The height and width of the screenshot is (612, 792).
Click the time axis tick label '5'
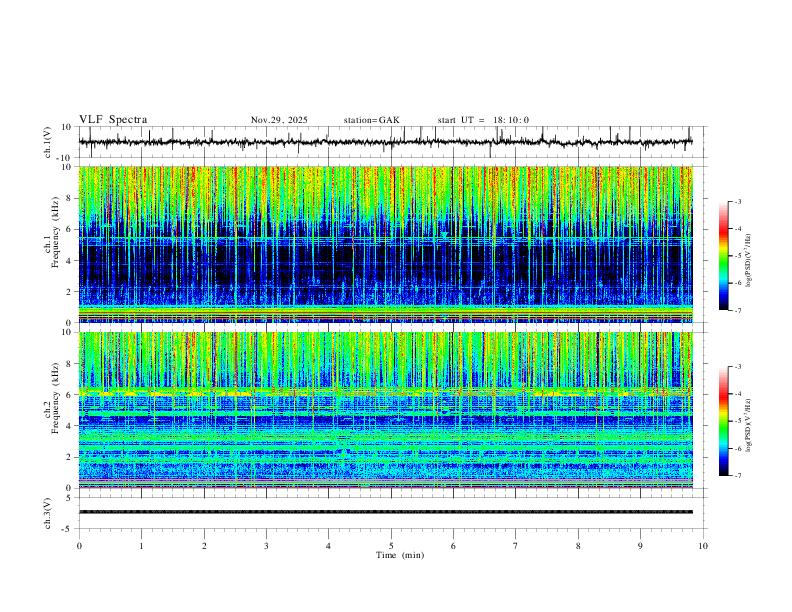coord(391,546)
